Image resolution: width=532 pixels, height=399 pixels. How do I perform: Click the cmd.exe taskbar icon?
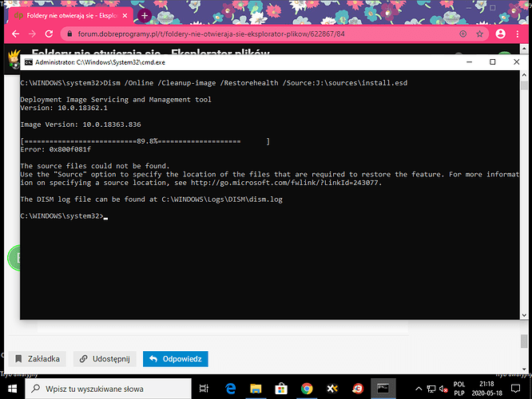click(384, 389)
